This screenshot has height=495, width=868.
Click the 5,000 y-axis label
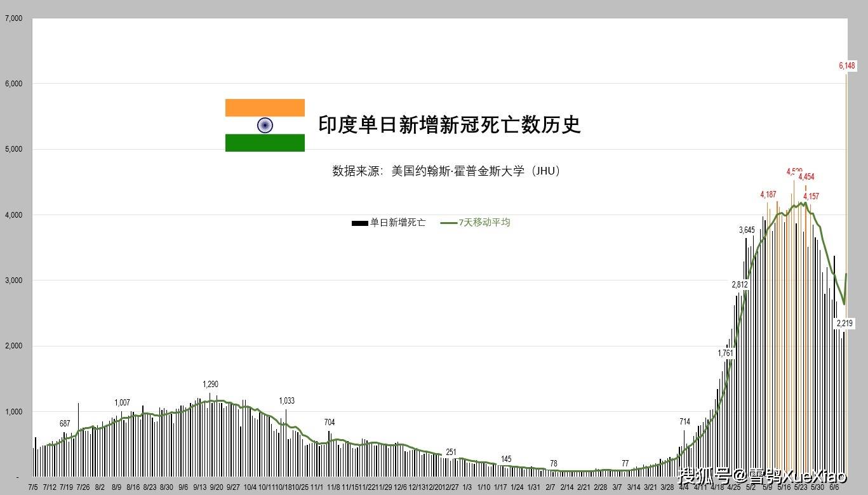click(13, 149)
